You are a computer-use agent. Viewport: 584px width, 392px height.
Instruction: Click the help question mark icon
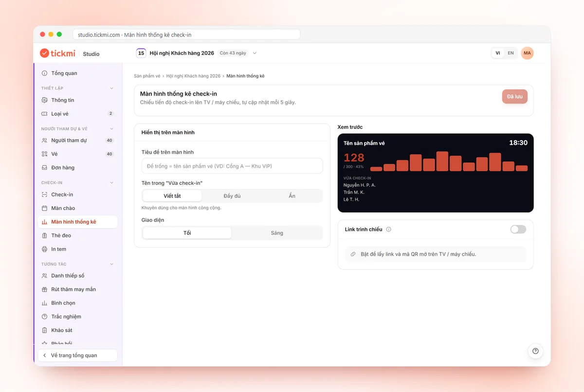click(535, 351)
